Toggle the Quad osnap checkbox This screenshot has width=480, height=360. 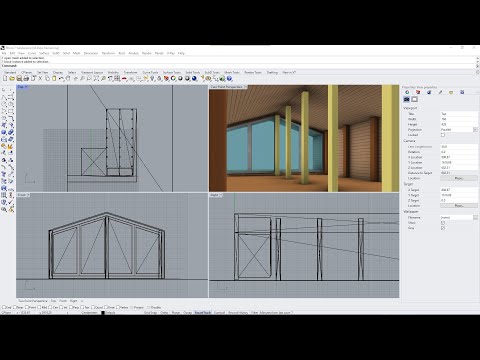point(93,307)
